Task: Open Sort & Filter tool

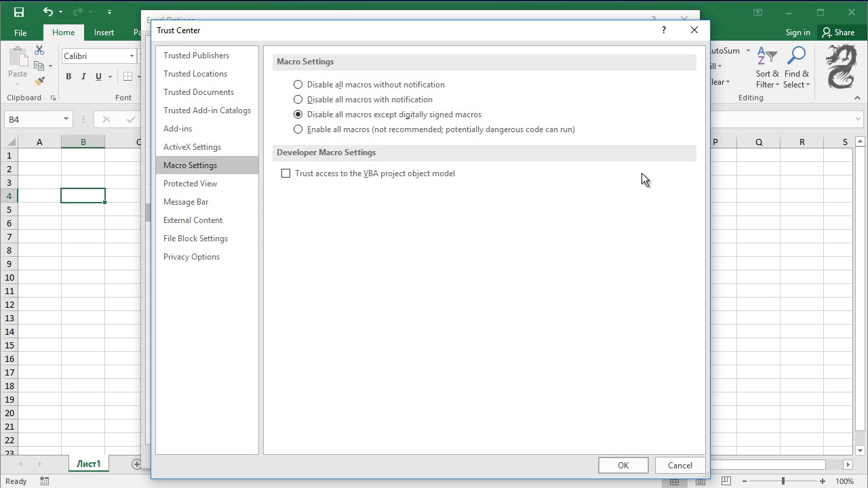Action: click(x=768, y=68)
